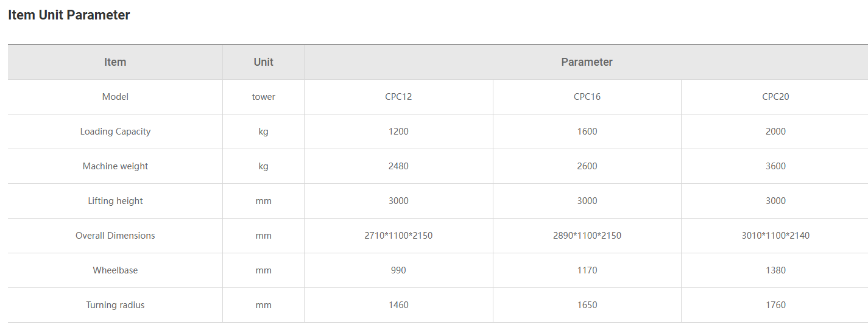Click the Item Unit Parameter heading
The image size is (868, 327).
tap(69, 15)
